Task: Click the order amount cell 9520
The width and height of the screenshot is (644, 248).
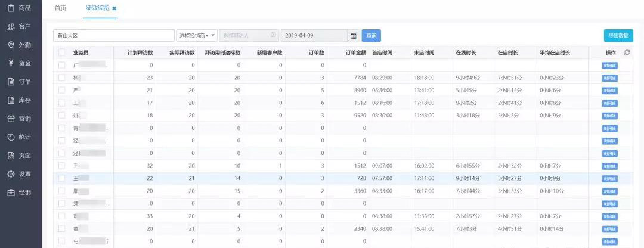Action: coord(360,116)
